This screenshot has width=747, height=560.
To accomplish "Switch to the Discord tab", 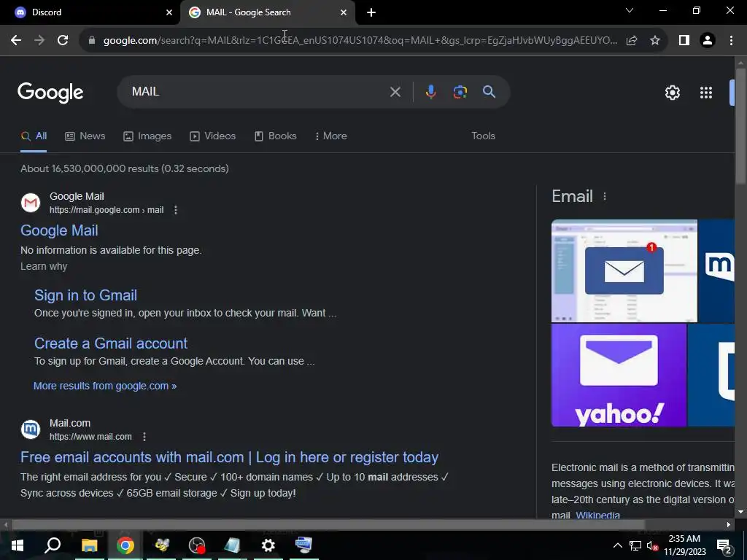I will click(90, 12).
